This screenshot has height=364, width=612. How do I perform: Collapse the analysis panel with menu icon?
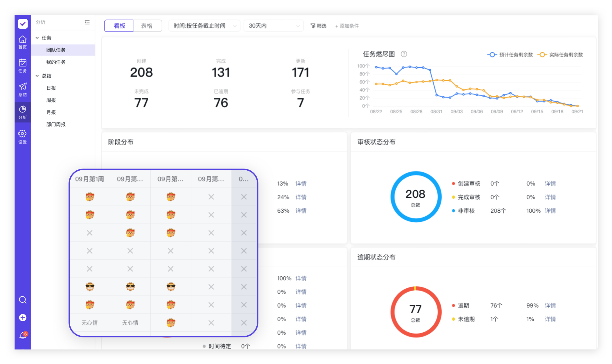[87, 22]
